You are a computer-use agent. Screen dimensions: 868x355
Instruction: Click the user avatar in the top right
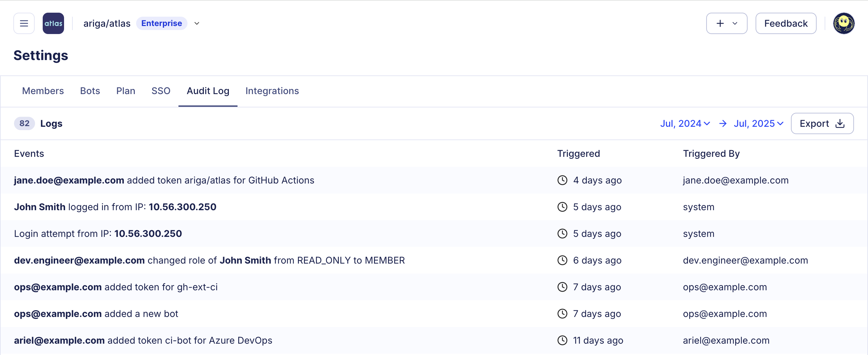tap(844, 23)
